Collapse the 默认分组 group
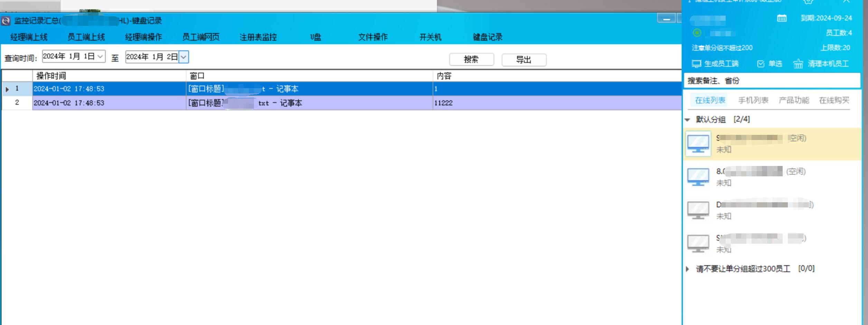 [x=687, y=120]
